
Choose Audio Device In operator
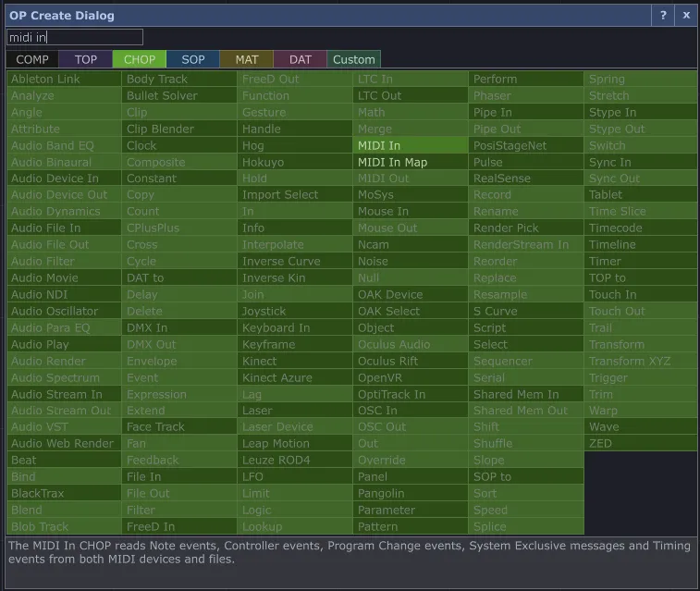point(64,179)
